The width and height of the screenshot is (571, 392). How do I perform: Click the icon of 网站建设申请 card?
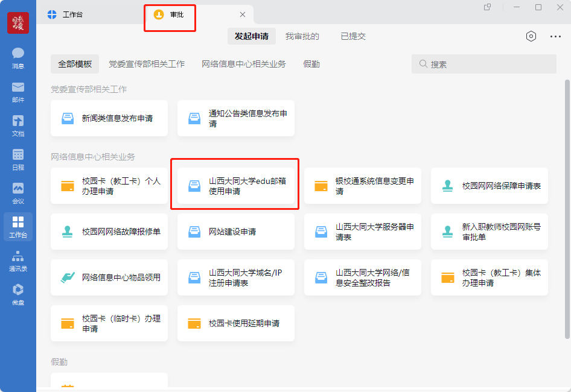[194, 232]
